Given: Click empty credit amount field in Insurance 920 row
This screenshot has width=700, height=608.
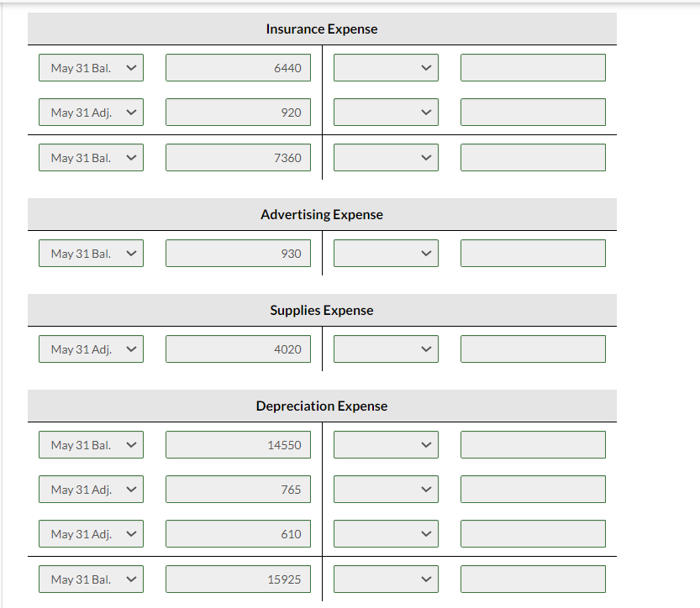Looking at the screenshot, I should pos(533,113).
